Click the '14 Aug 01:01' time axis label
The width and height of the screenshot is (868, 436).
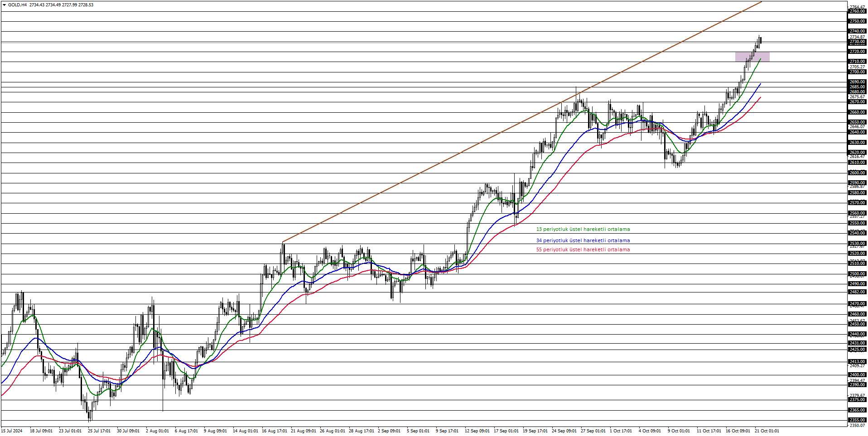click(x=246, y=431)
